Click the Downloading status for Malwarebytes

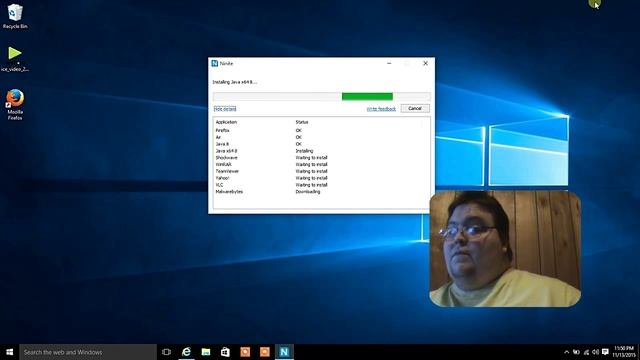point(308,192)
